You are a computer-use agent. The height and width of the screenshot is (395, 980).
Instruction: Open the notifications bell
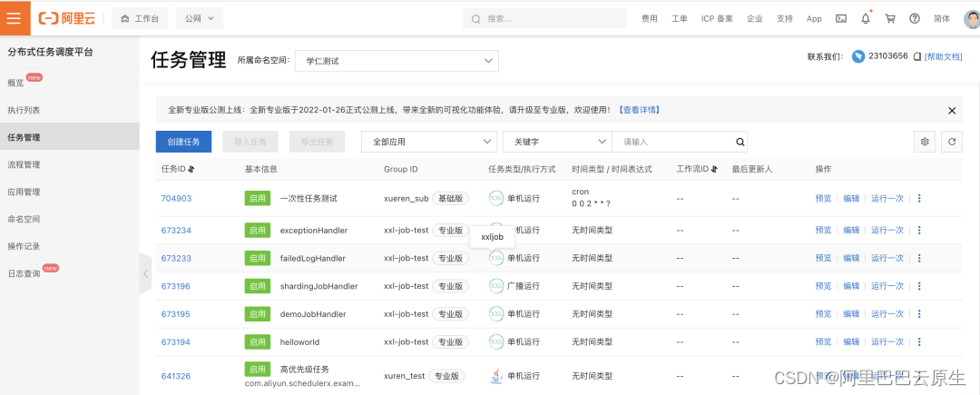tap(866, 18)
